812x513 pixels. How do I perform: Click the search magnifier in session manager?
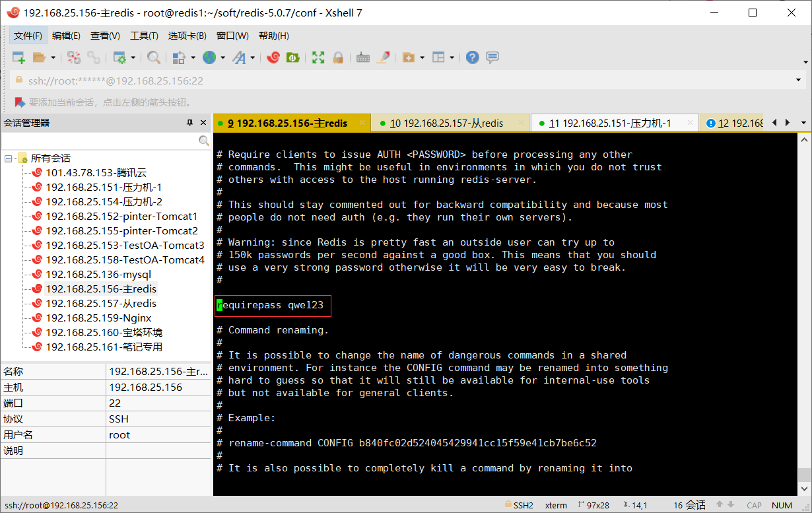pyautogui.click(x=204, y=141)
